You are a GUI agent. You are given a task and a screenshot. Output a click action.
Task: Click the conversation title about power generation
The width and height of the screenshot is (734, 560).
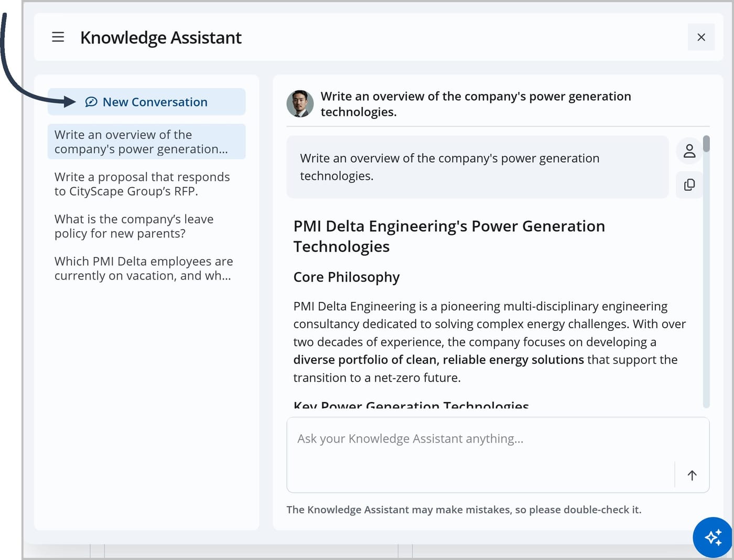pos(476,104)
